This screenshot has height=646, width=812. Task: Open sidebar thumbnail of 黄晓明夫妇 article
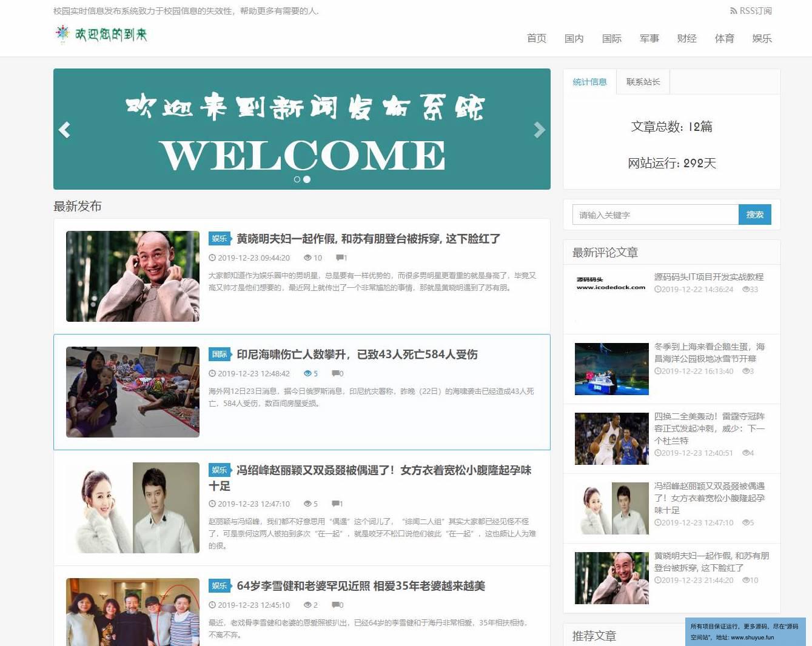tap(612, 578)
